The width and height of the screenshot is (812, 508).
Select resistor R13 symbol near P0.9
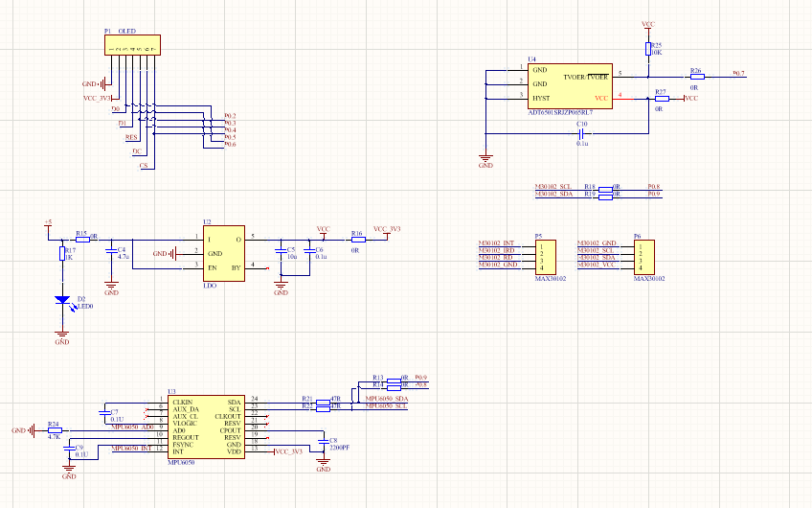click(395, 381)
